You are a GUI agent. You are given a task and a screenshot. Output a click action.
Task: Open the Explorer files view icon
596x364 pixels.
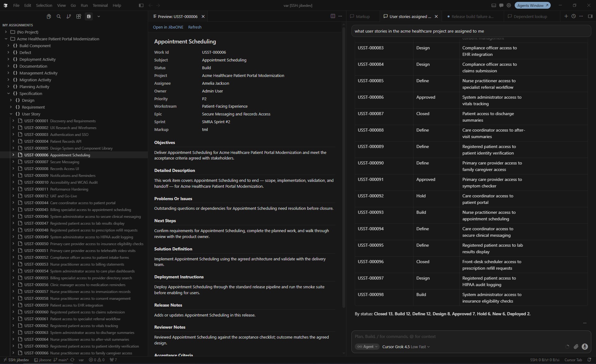point(49,16)
